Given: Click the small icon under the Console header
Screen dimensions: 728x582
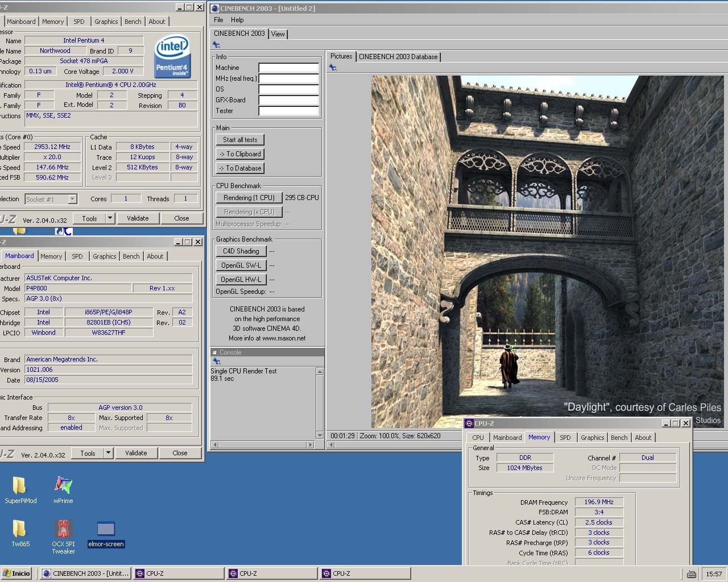Looking at the screenshot, I should pos(216,361).
